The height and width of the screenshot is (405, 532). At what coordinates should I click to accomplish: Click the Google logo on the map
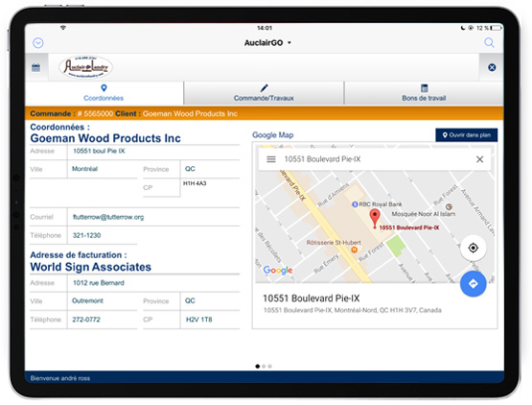[x=278, y=270]
